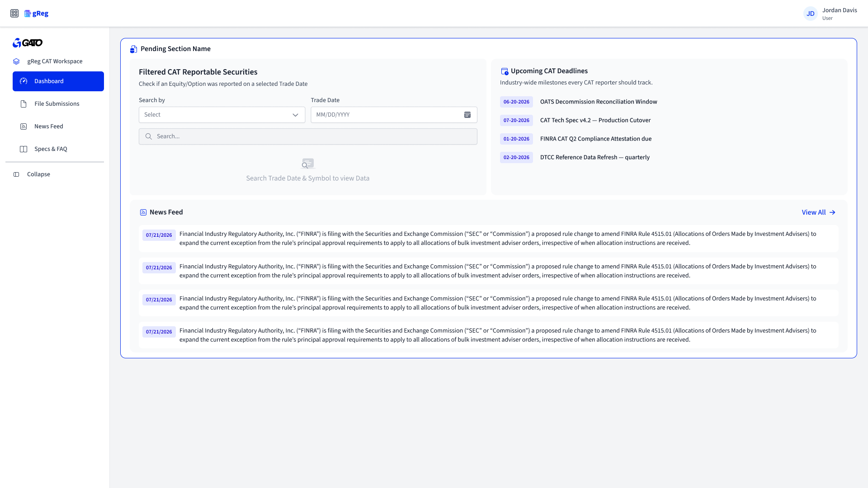Expand the Search by chevron arrow

point(295,115)
